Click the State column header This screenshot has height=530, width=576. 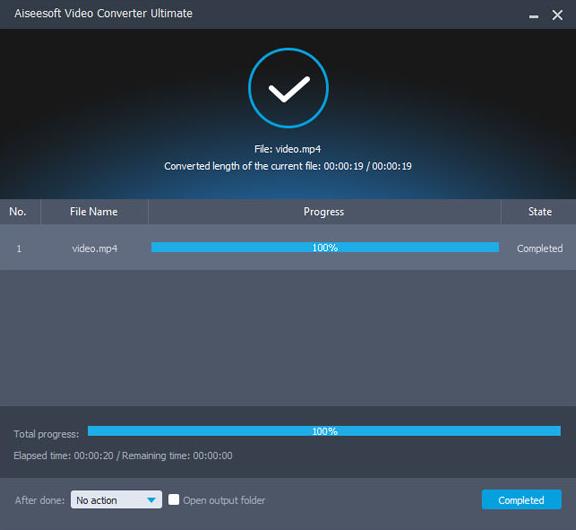click(x=539, y=212)
